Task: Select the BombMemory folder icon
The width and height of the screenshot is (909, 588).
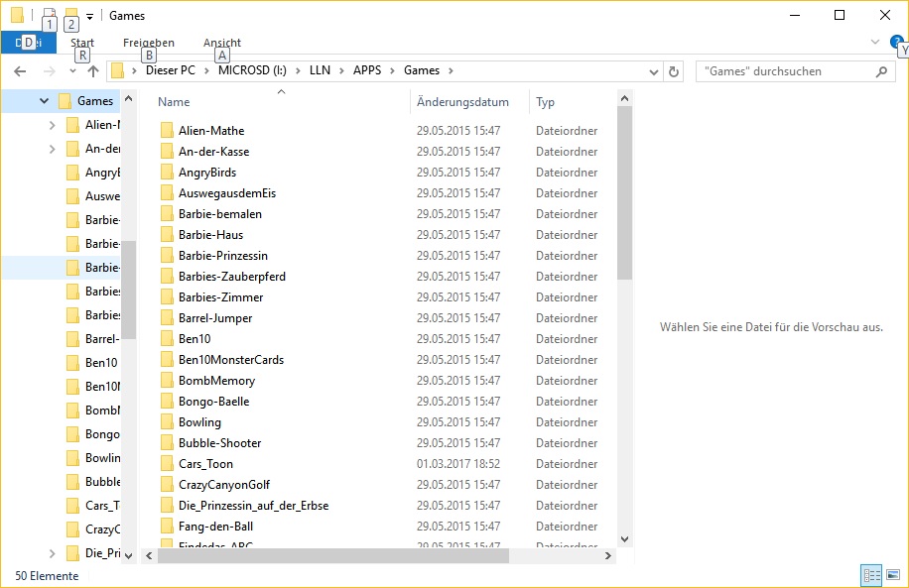Action: click(x=167, y=381)
